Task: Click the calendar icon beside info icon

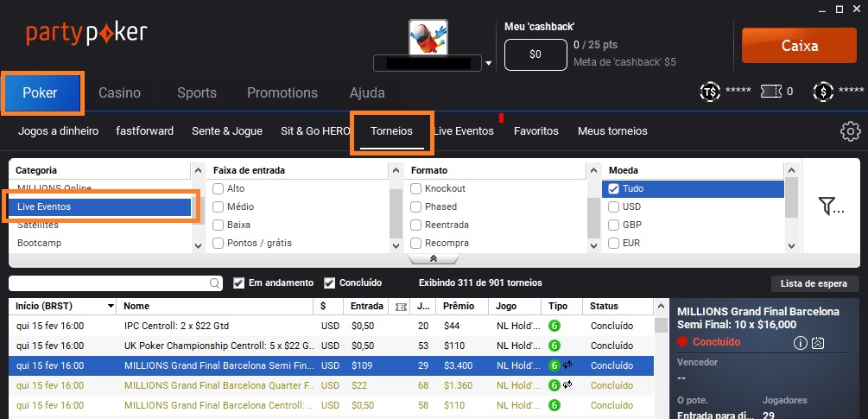Action: coord(818,343)
